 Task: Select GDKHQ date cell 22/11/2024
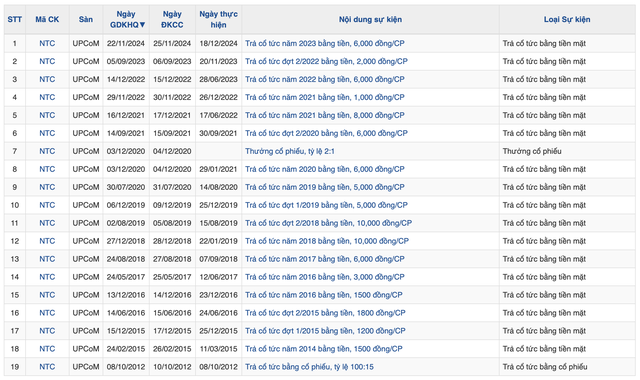[x=126, y=43]
